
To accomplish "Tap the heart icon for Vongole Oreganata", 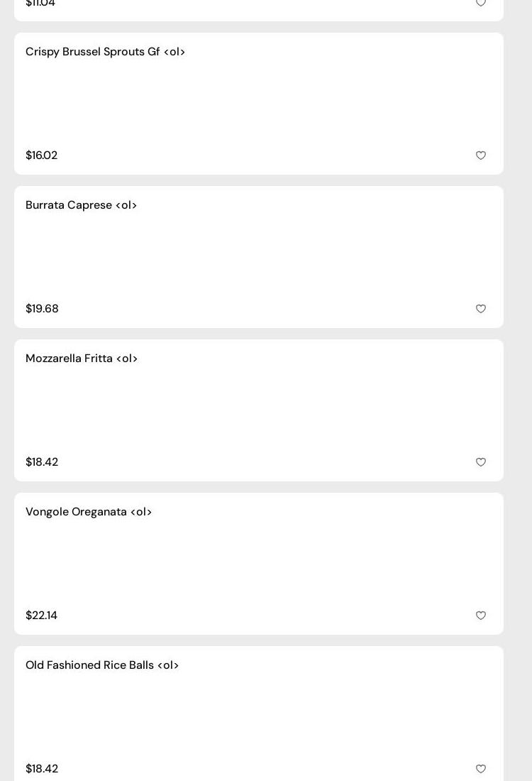I will (481, 616).
